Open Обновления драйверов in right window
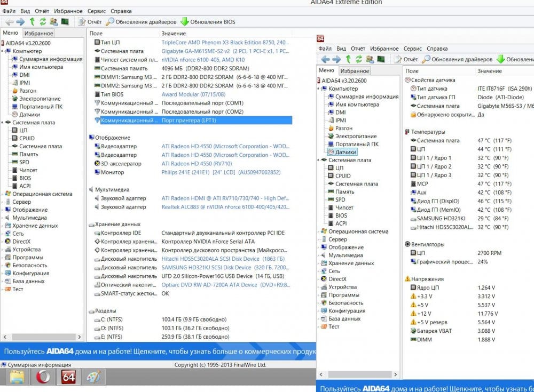Image resolution: width=534 pixels, height=392 pixels. tap(457, 59)
